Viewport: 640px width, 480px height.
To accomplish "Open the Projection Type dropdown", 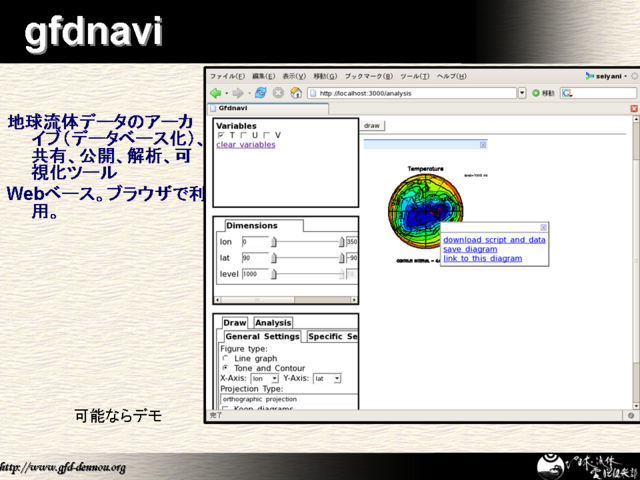I will pyautogui.click(x=289, y=399).
